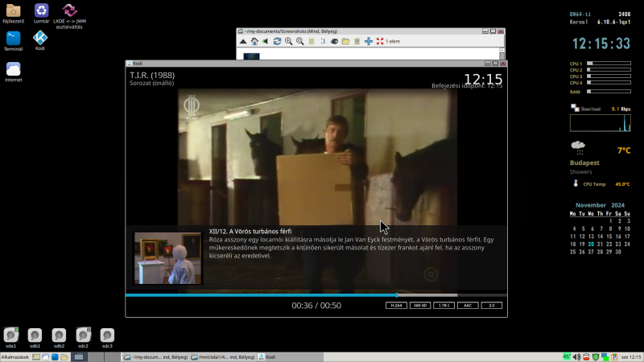644x362 pixels.
Task: Click the terminal launcher in the taskbar
Action: tap(55, 357)
